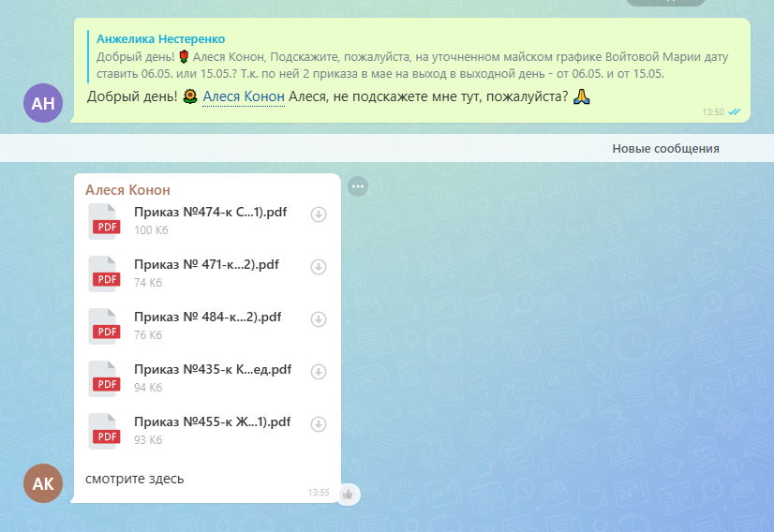The height and width of the screenshot is (532, 774).
Task: Open the Алеся Конон sender name
Action: click(x=127, y=190)
